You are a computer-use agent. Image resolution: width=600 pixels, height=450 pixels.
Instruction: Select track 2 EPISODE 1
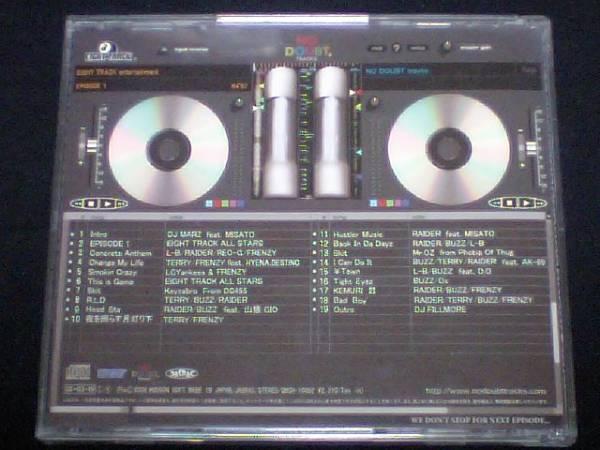click(109, 243)
